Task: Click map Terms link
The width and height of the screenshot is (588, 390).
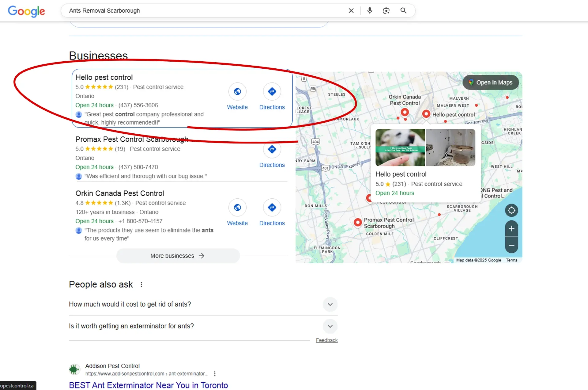Action: (511, 260)
